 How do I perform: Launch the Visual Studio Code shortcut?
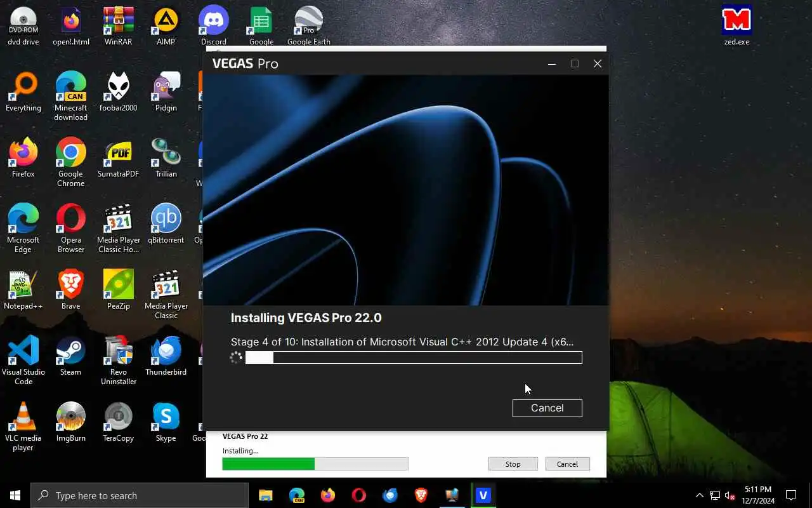(x=23, y=361)
